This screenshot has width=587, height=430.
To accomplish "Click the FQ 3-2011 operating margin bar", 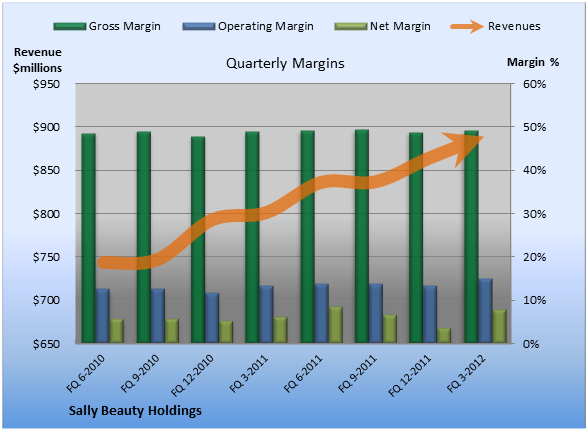I will [266, 314].
